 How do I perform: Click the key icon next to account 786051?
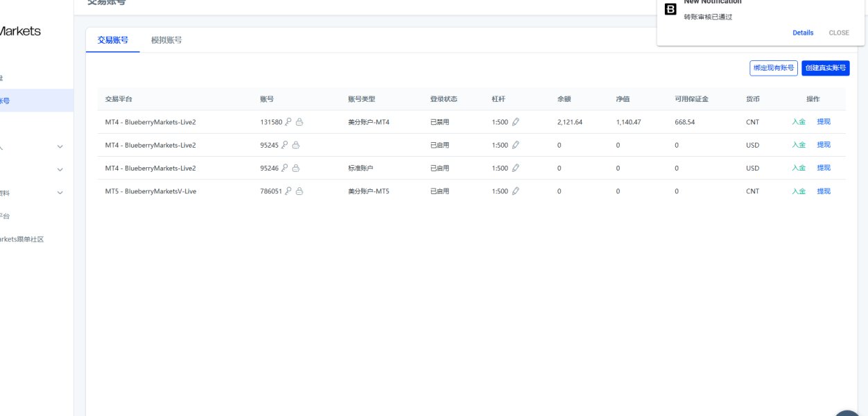tap(288, 191)
